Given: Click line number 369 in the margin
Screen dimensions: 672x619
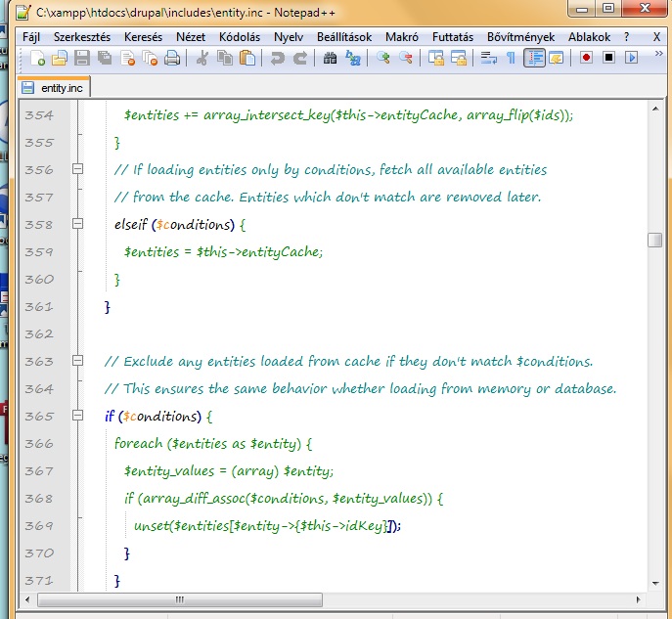Looking at the screenshot, I should click(39, 526).
